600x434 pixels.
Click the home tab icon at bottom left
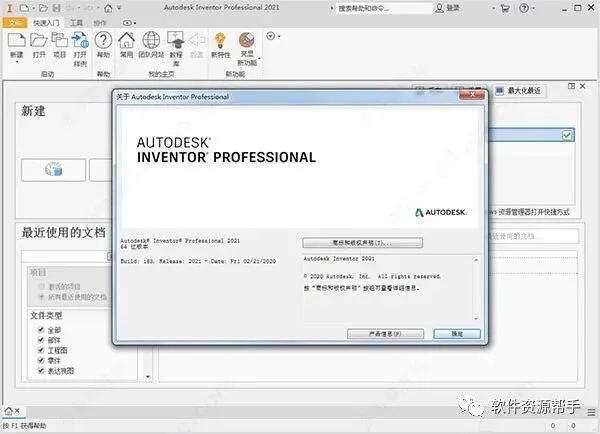click(x=8, y=411)
